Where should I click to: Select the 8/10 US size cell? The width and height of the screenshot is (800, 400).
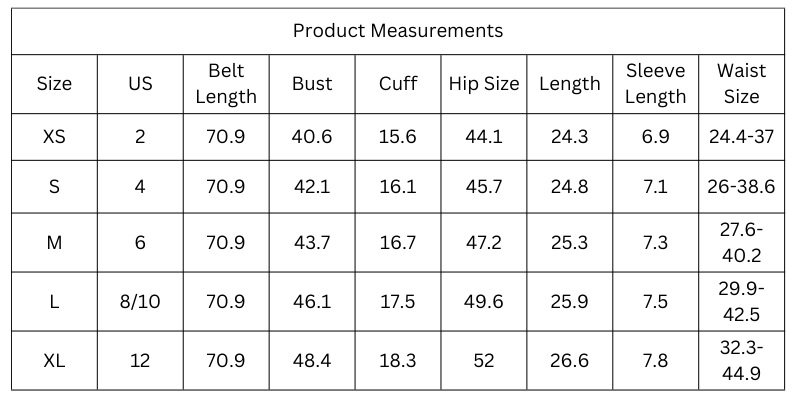140,301
